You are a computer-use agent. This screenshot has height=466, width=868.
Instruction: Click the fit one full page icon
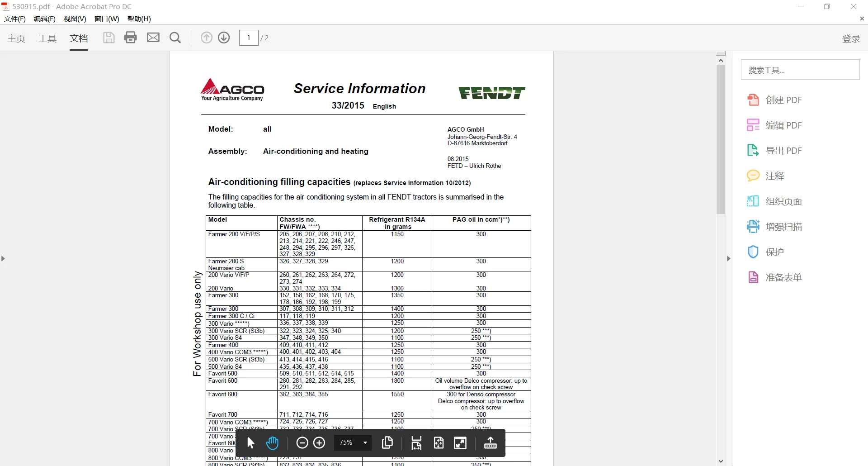pos(439,443)
